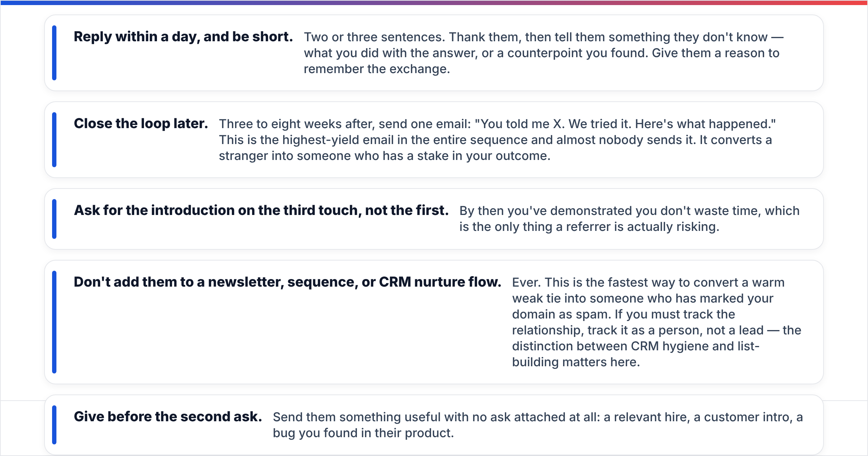Viewport: 868px width, 456px height.
Task: Click the paragraph starting 'Three to eight weeks after'
Action: [x=497, y=140]
